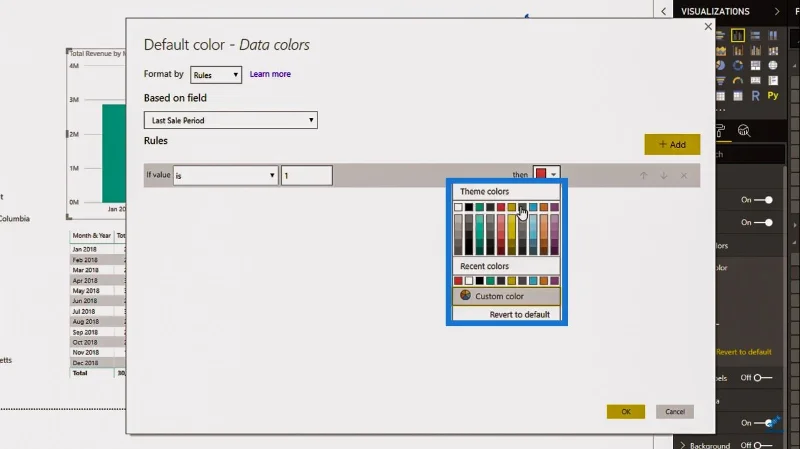Viewport: 800px width, 449px height.
Task: Select the Jun 2018 table row
Action: point(98,301)
